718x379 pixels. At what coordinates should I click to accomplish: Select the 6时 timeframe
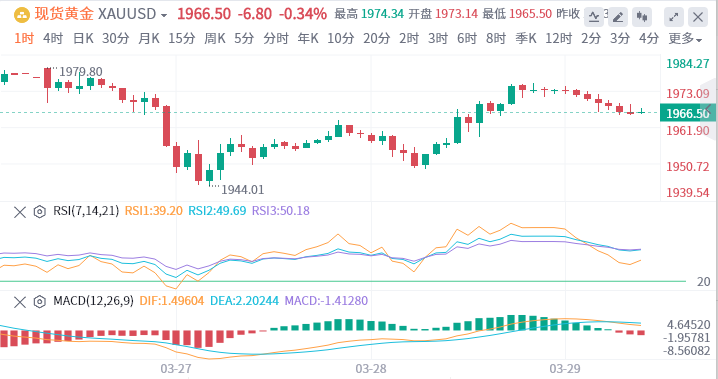coord(467,39)
